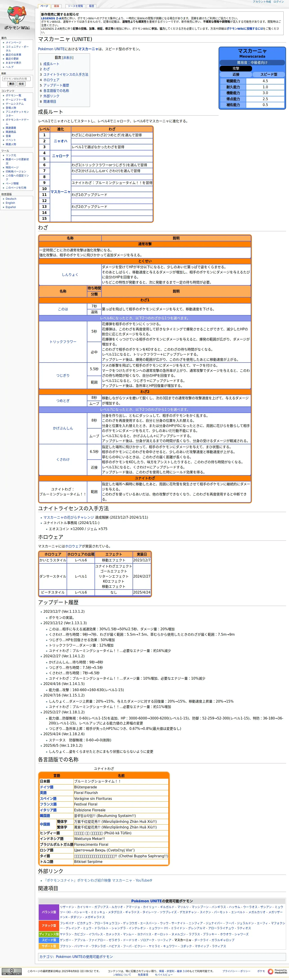Open 最近の更新 in sidebar
Image resolution: width=289 pixels, height=980 pixels.
(x=12, y=59)
